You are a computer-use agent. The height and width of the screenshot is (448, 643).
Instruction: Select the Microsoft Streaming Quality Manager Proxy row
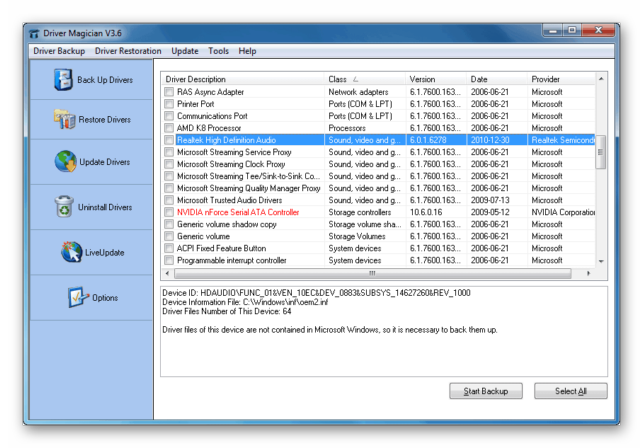[378, 188]
